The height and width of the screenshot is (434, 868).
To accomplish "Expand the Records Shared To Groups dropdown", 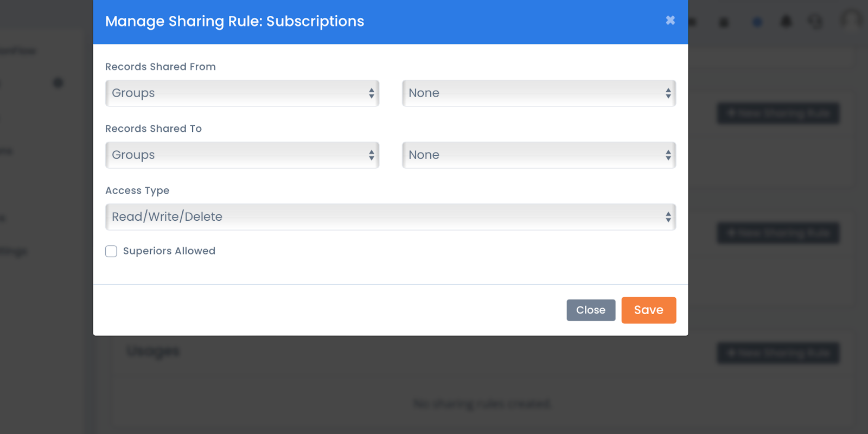I will pos(242,155).
